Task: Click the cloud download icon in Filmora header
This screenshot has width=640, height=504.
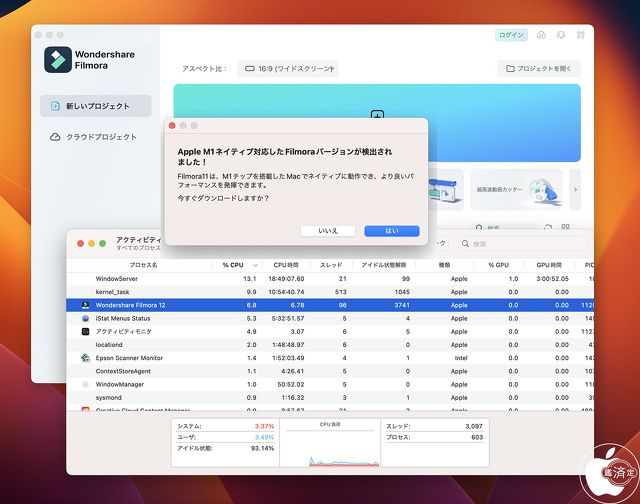Action: click(541, 35)
